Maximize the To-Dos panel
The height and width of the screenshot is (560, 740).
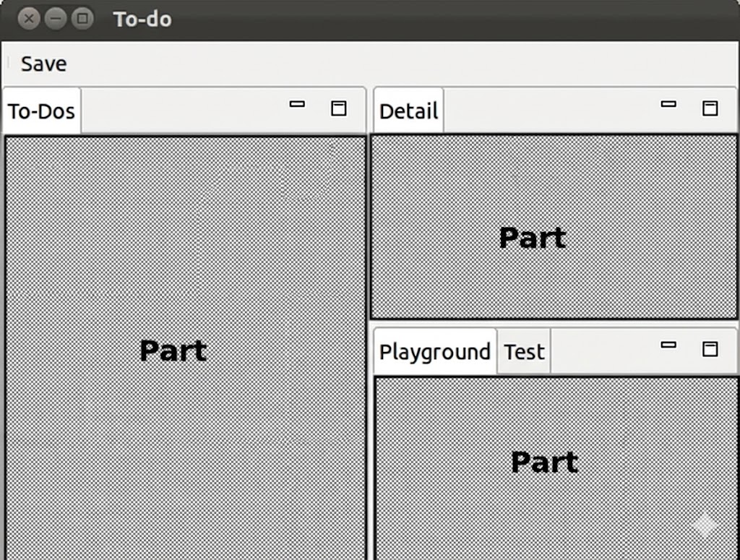[338, 108]
